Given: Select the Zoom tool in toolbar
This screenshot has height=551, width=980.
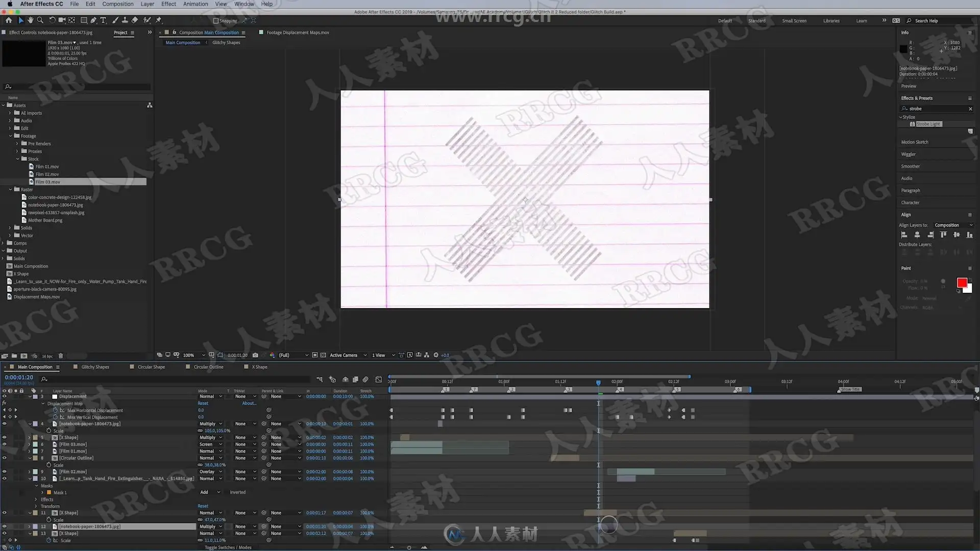Looking at the screenshot, I should coord(40,20).
